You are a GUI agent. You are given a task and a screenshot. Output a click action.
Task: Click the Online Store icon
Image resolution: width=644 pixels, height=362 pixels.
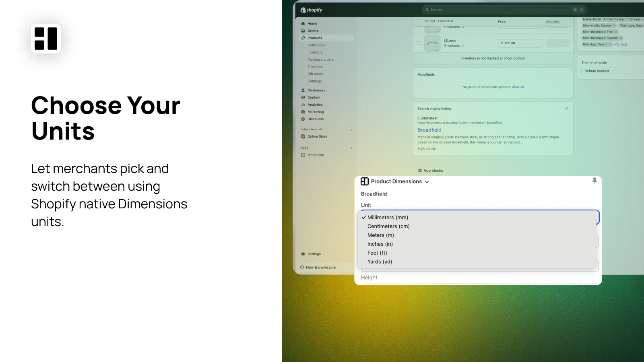(303, 137)
